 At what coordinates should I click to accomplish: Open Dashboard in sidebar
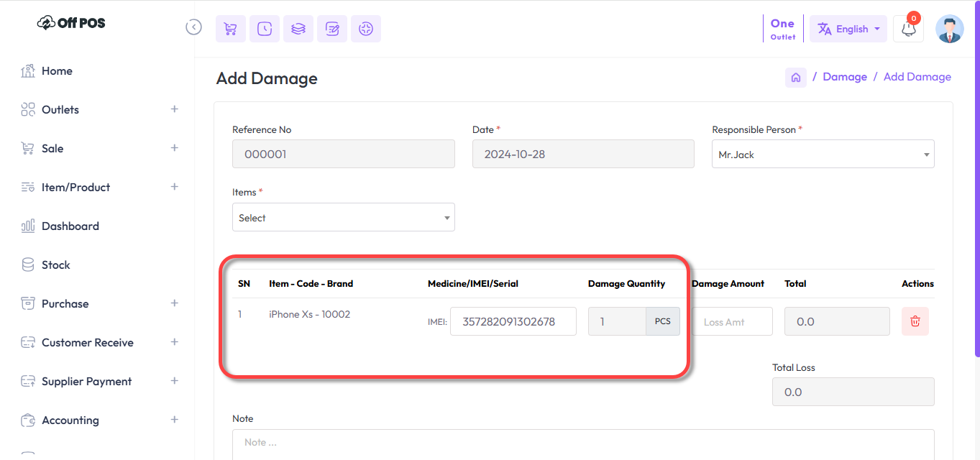coord(70,226)
